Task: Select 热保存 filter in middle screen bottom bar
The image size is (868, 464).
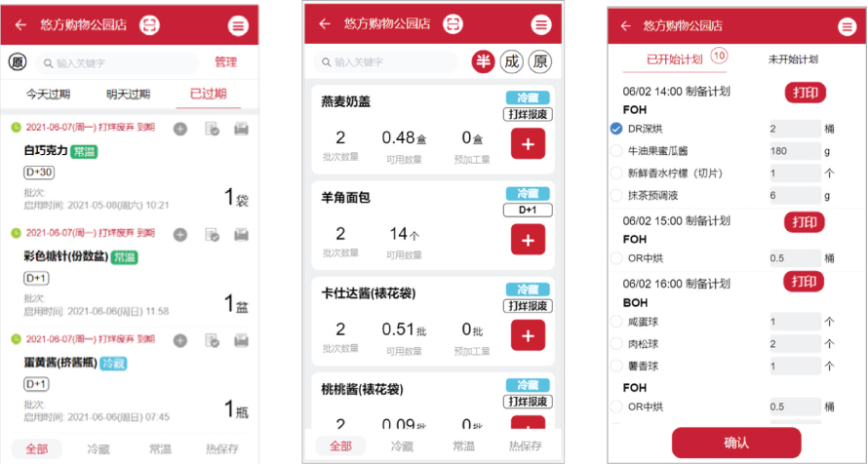Action: [526, 445]
